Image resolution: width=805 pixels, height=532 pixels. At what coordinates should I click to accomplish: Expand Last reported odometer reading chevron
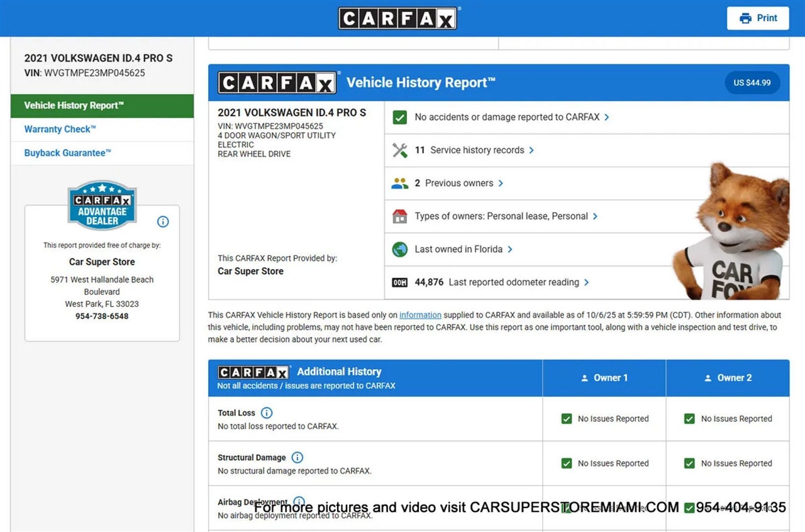click(x=586, y=283)
